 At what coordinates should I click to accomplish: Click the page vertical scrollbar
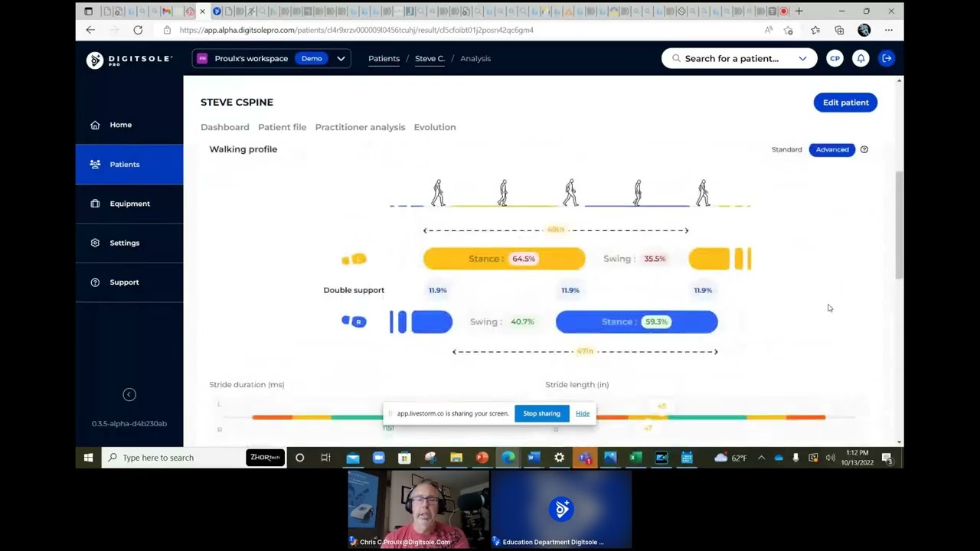tap(899, 226)
